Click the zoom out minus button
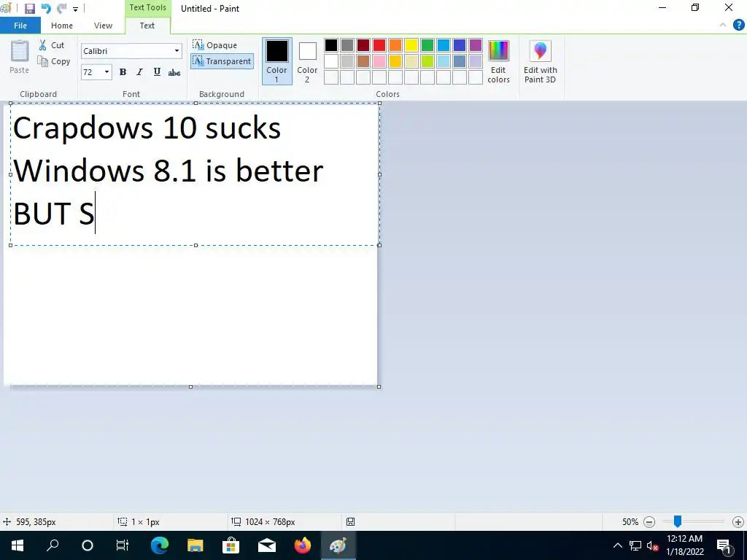This screenshot has width=747, height=560. click(649, 522)
